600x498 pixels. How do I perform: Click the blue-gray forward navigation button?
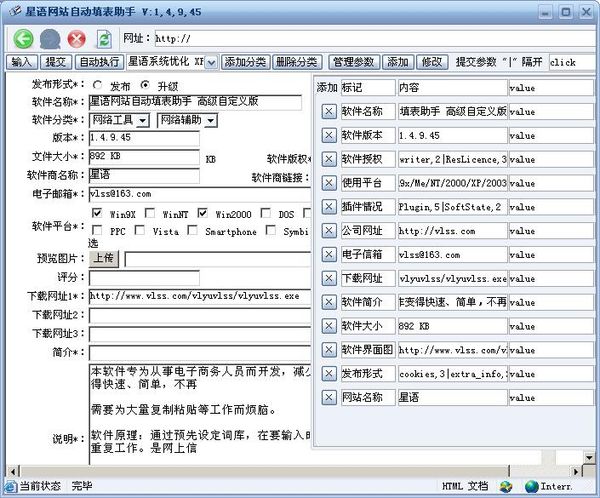coord(49,39)
